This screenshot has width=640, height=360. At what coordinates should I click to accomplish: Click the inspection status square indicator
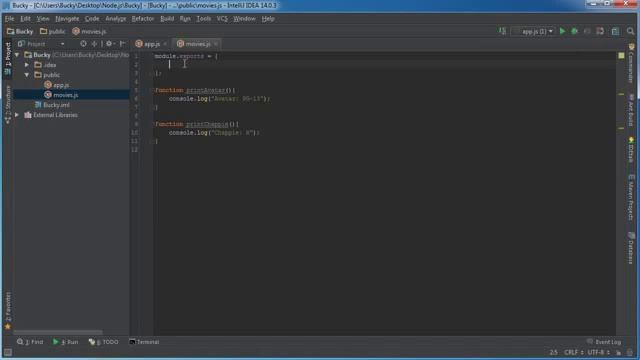[x=621, y=56]
